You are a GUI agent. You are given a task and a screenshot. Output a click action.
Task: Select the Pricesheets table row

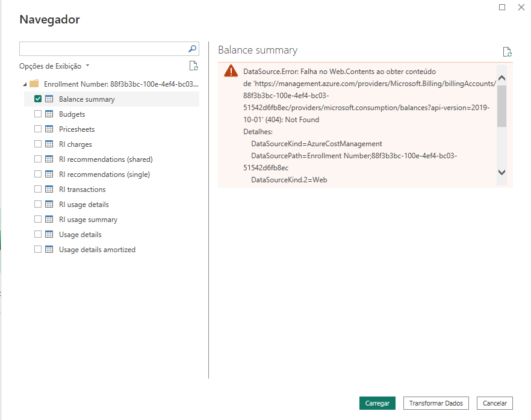tap(112, 129)
